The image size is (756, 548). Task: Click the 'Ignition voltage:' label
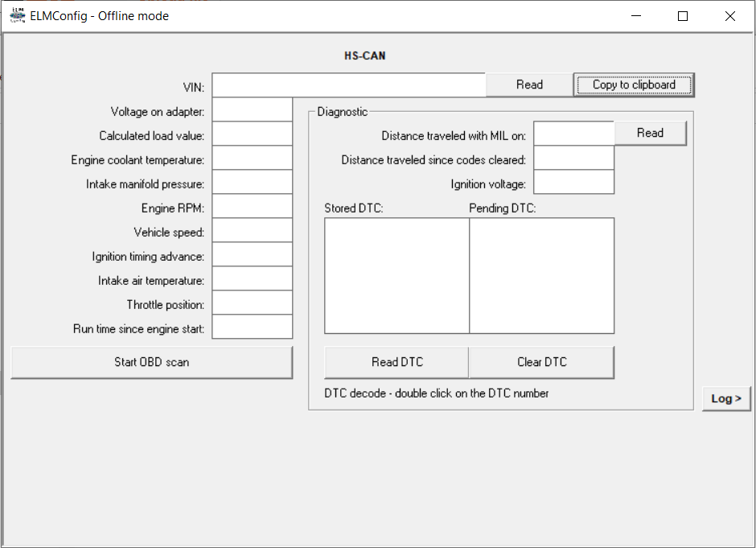[488, 184]
